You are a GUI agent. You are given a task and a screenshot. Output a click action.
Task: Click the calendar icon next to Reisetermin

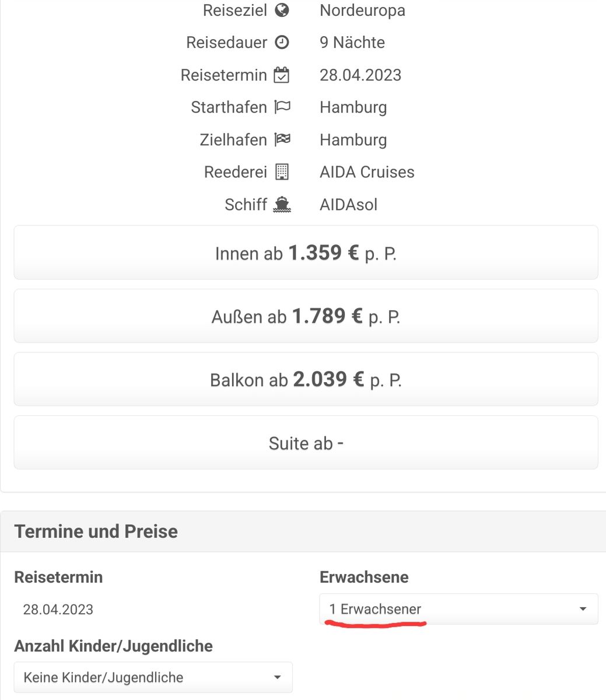[282, 75]
